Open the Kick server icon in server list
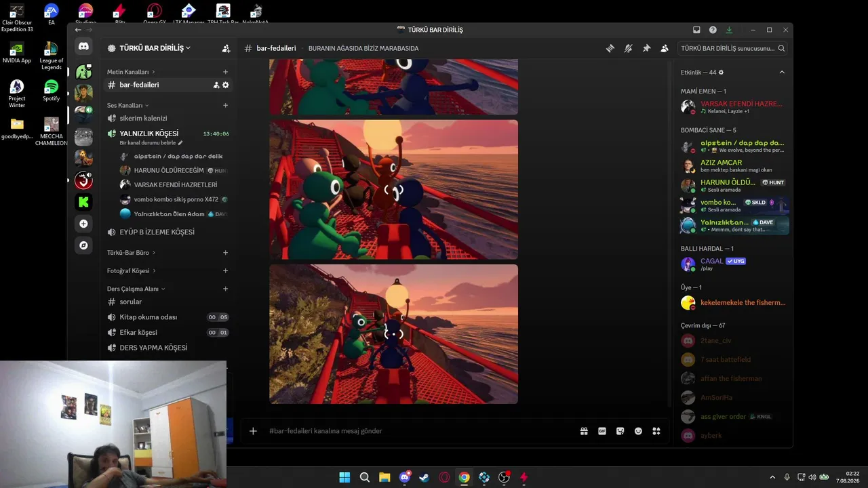 [83, 201]
